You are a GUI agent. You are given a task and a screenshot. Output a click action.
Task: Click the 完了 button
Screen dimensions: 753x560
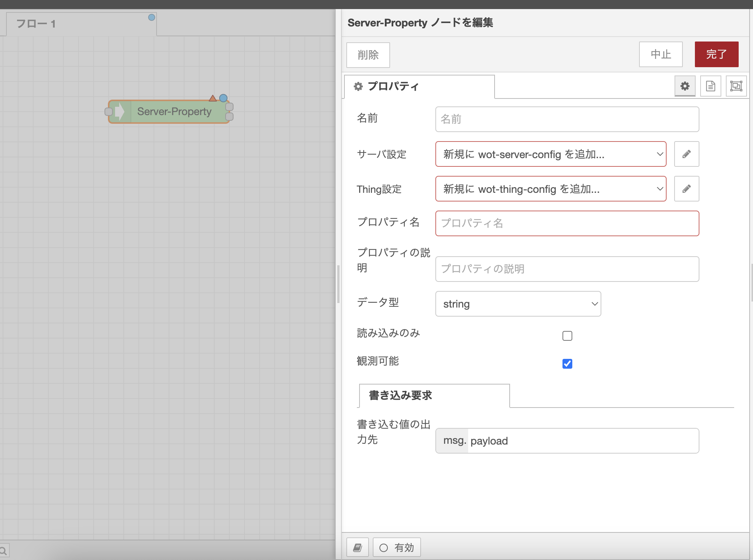click(716, 54)
